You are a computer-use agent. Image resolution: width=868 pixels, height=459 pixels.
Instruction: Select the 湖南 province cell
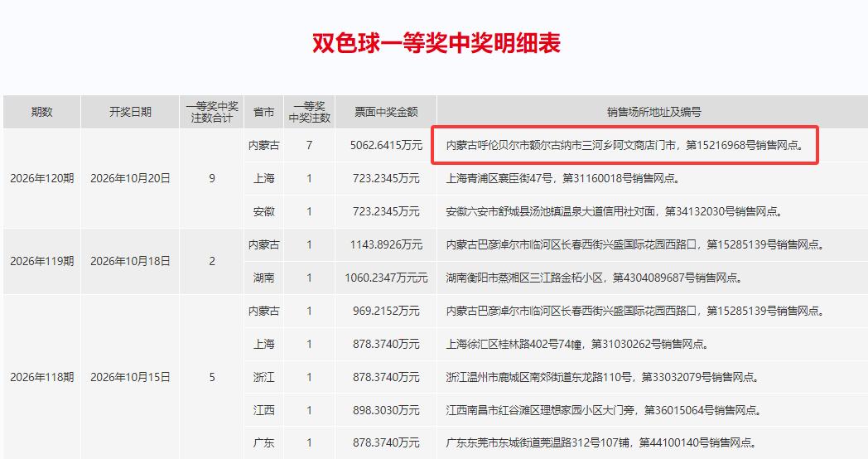tap(263, 278)
